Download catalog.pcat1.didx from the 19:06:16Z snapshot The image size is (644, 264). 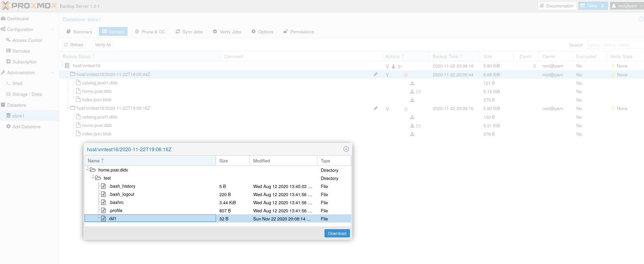coord(412,117)
